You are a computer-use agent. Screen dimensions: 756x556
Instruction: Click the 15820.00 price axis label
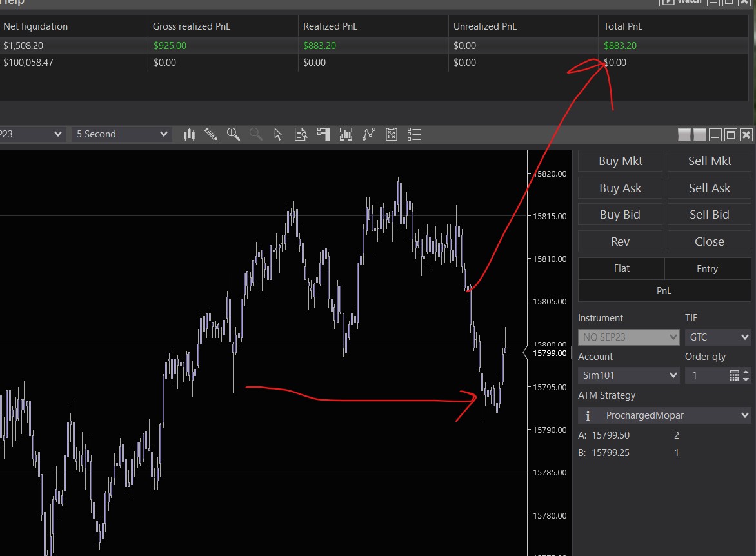(550, 174)
